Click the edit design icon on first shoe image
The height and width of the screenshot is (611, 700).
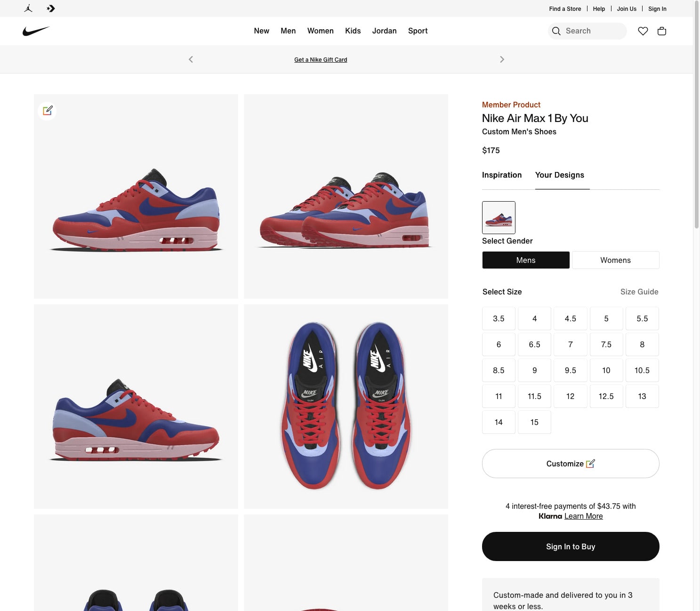click(x=47, y=111)
